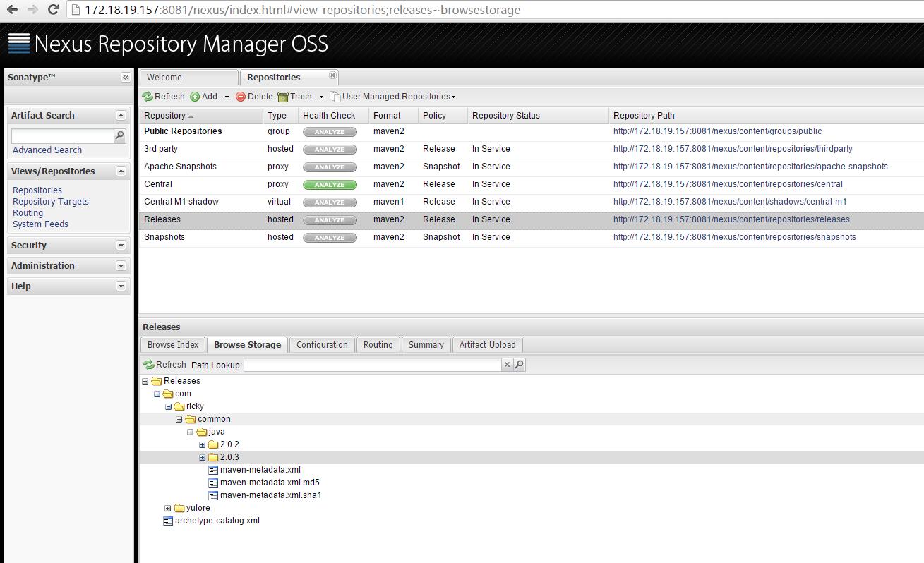
Task: Clear the Path Lookup field with X icon
Action: pyautogui.click(x=507, y=365)
